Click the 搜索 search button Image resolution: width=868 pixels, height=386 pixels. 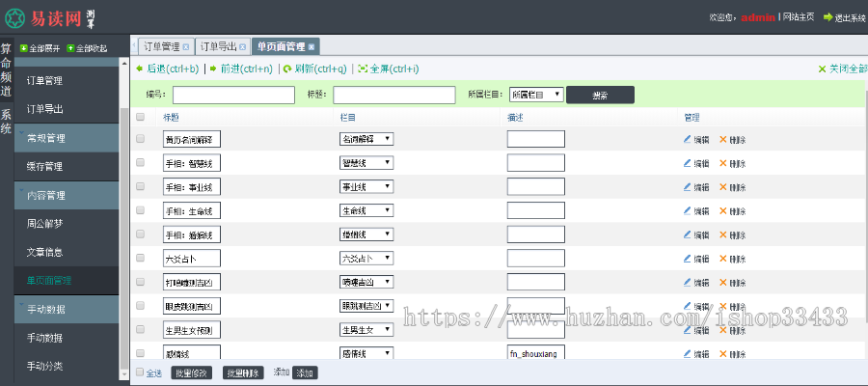click(600, 96)
